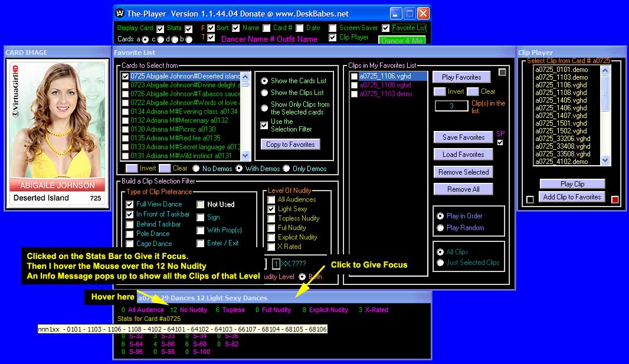
Task: Click the red square in Clip Player panel
Action: tap(615, 200)
